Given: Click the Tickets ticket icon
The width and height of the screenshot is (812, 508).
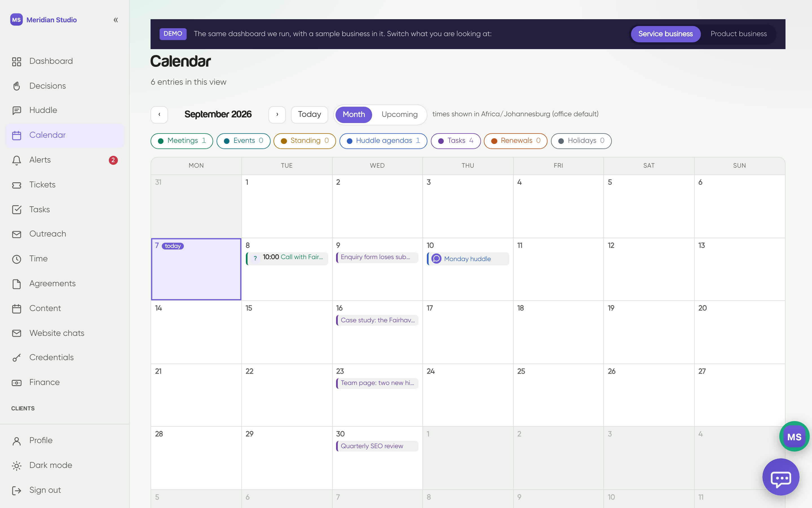Looking at the screenshot, I should pos(16,185).
